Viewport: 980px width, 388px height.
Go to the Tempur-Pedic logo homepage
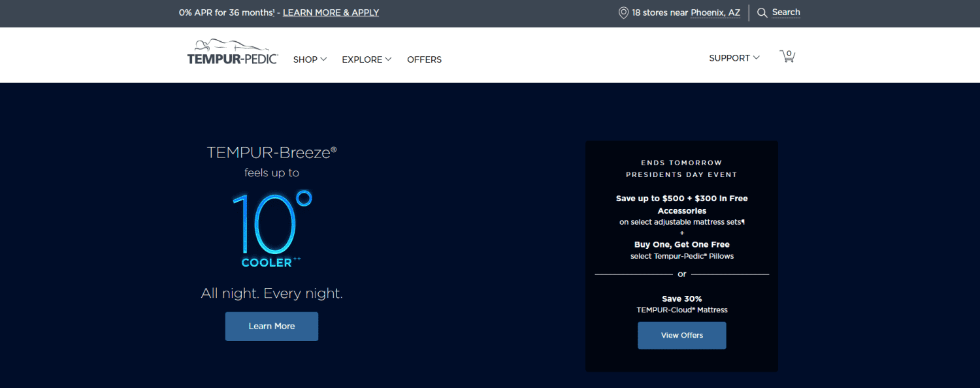tap(233, 52)
